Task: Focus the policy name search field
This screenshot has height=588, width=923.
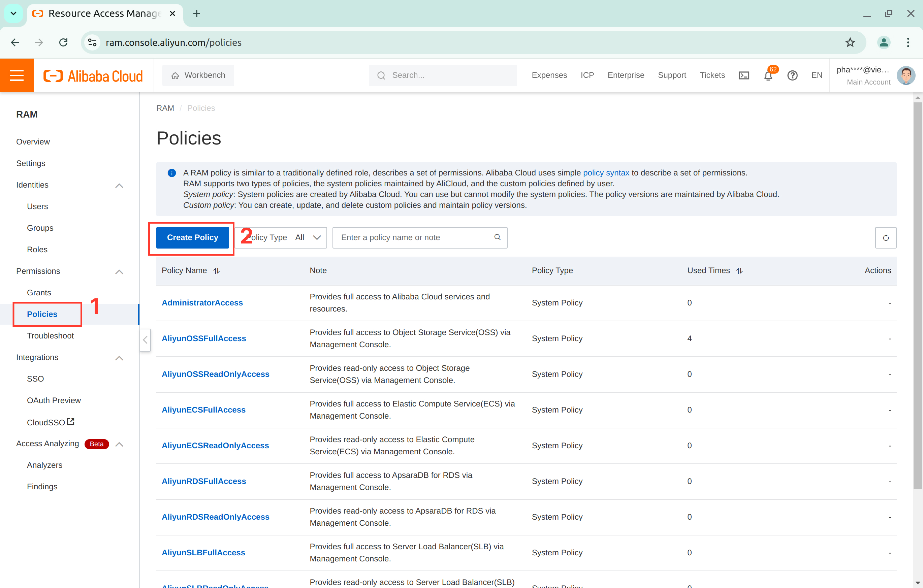Action: (x=420, y=238)
